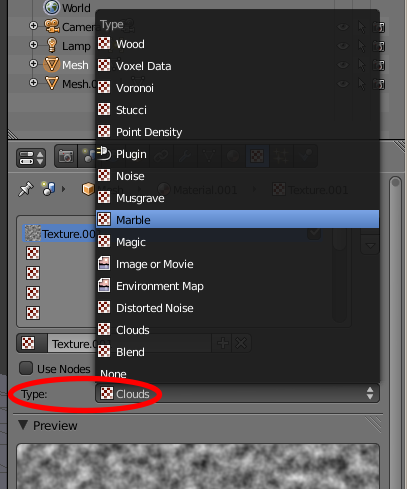Viewport: 407px width, 489px height.
Task: Select the Texture.00 slot in list
Action: click(59, 233)
